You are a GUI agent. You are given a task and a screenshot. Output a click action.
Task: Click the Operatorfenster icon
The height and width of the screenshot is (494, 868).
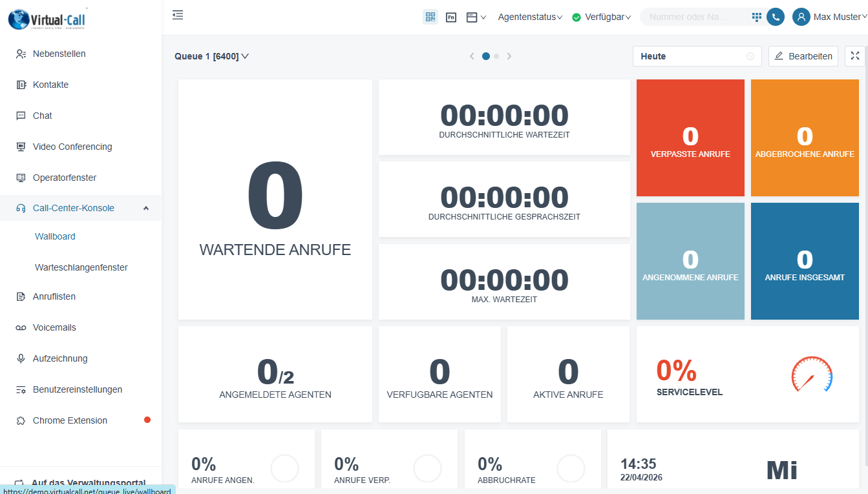(x=21, y=178)
